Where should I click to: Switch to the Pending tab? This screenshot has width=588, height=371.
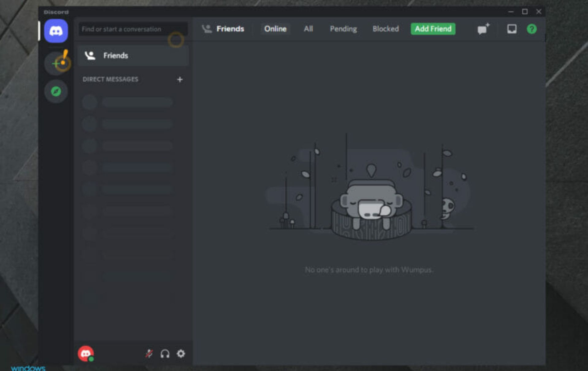pos(343,29)
